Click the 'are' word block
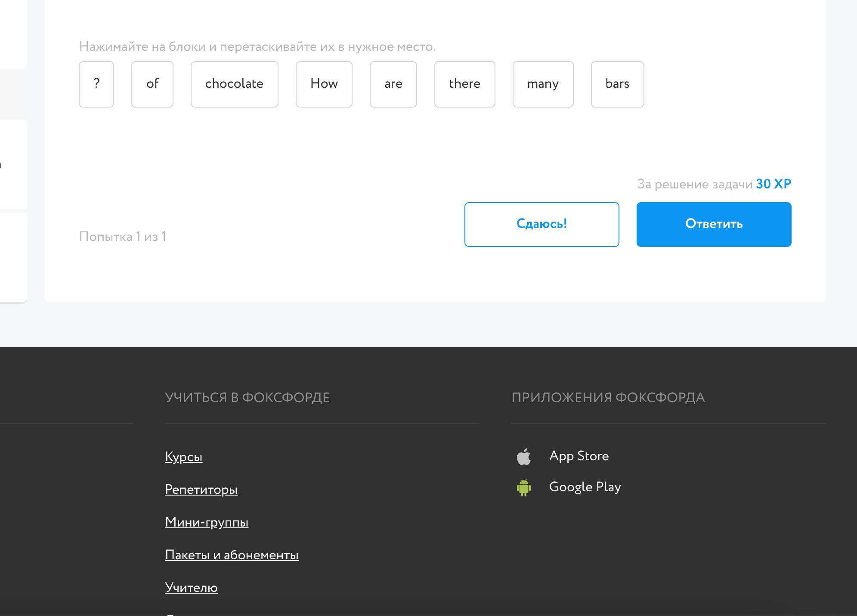 pyautogui.click(x=393, y=84)
